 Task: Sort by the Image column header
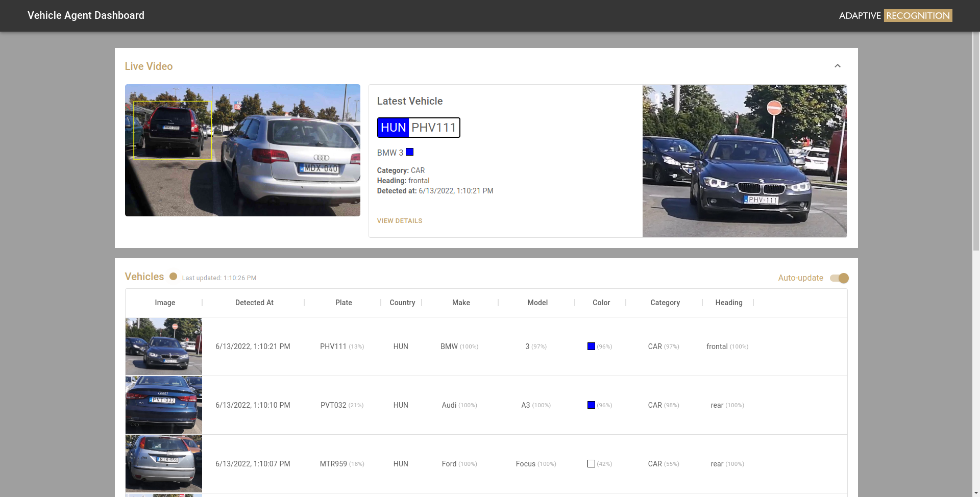tap(165, 303)
